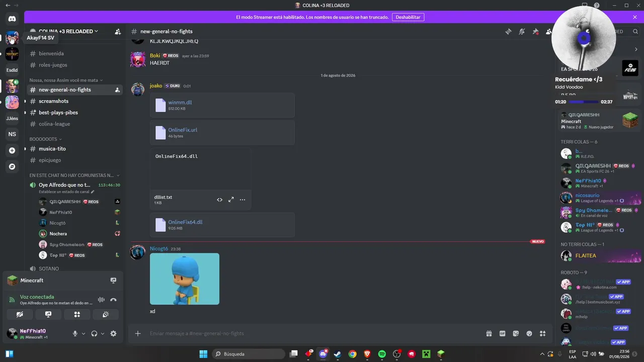
Task: Open Discover servers compass icon
Action: (x=12, y=166)
